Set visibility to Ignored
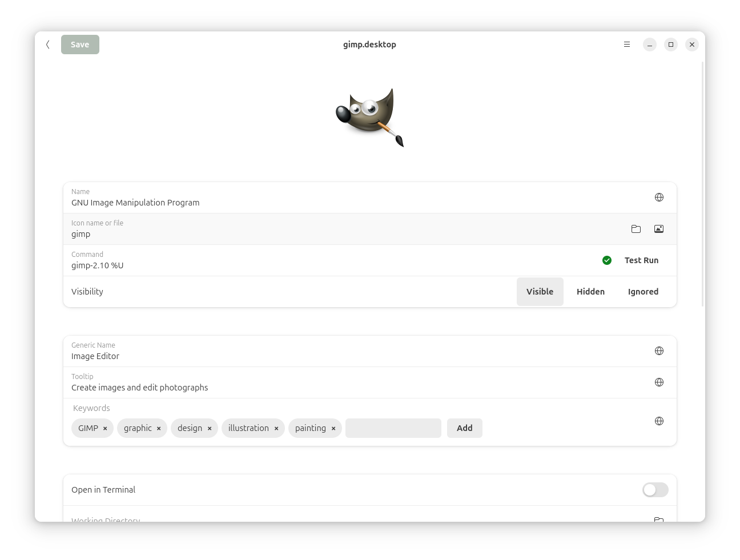Image resolution: width=740 pixels, height=560 pixels. point(643,292)
